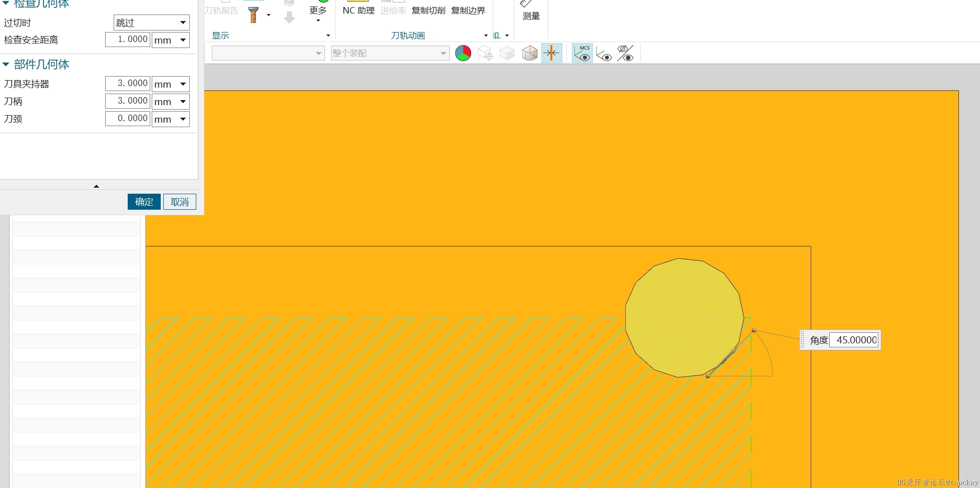
Task: Open the 整个装配 dropdown
Action: tap(390, 53)
